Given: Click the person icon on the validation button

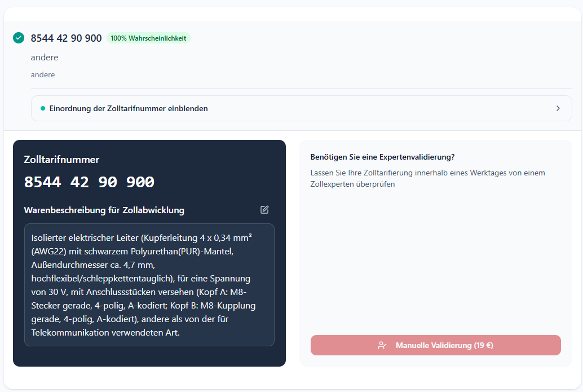Looking at the screenshot, I should click(382, 346).
